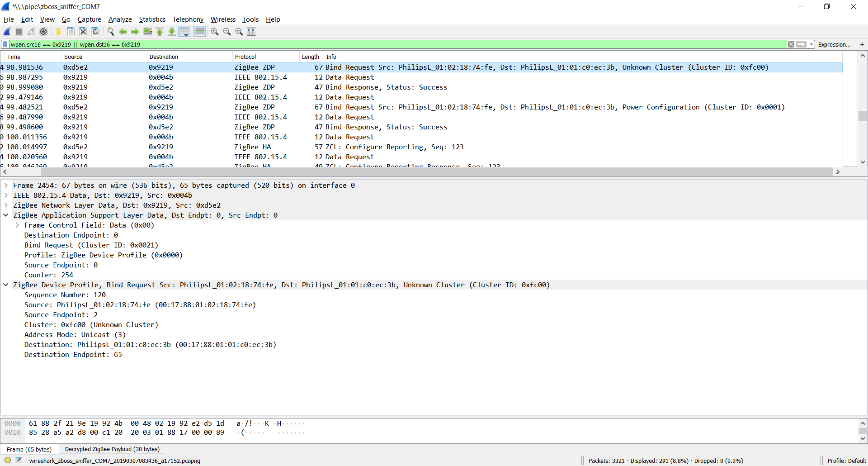The width and height of the screenshot is (868, 466).
Task: Select the Bind Response packet at 98.999080
Action: click(x=421, y=87)
